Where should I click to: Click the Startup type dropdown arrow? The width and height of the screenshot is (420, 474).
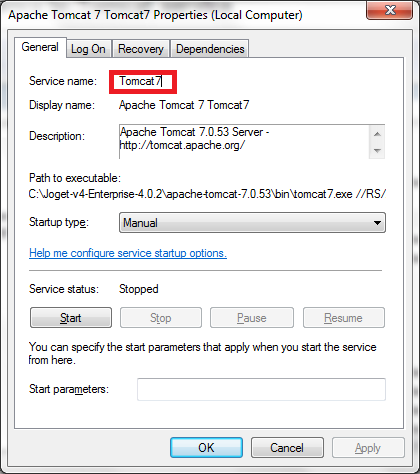(377, 223)
